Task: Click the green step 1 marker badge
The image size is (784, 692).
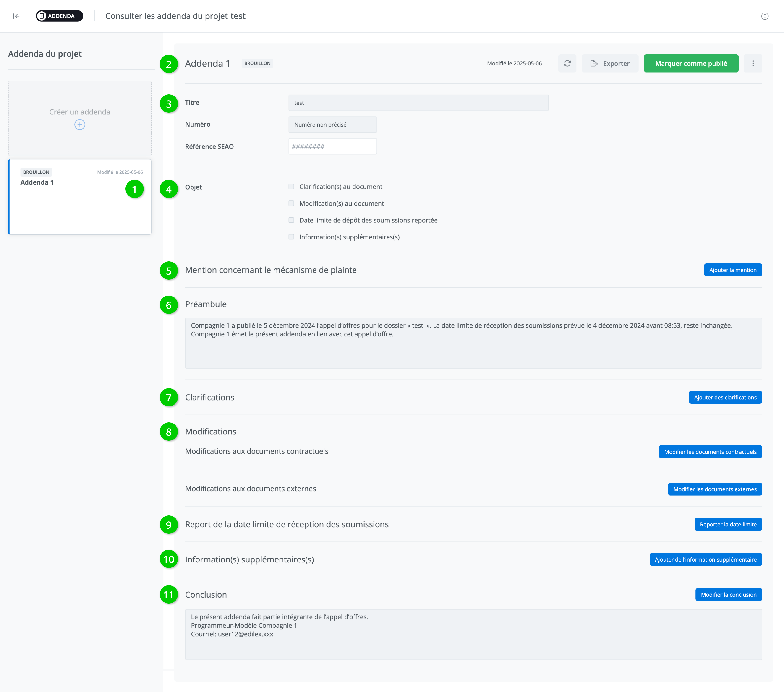Action: [x=135, y=189]
